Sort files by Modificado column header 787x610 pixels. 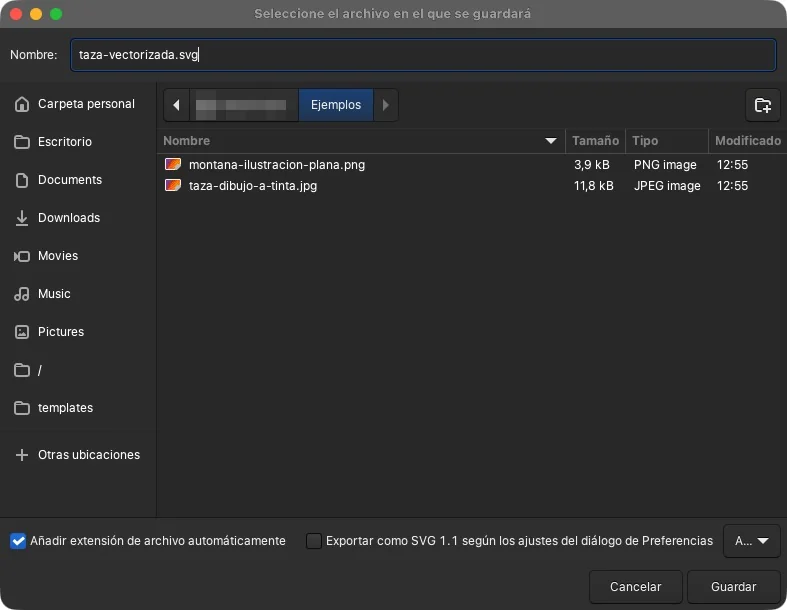coord(747,141)
